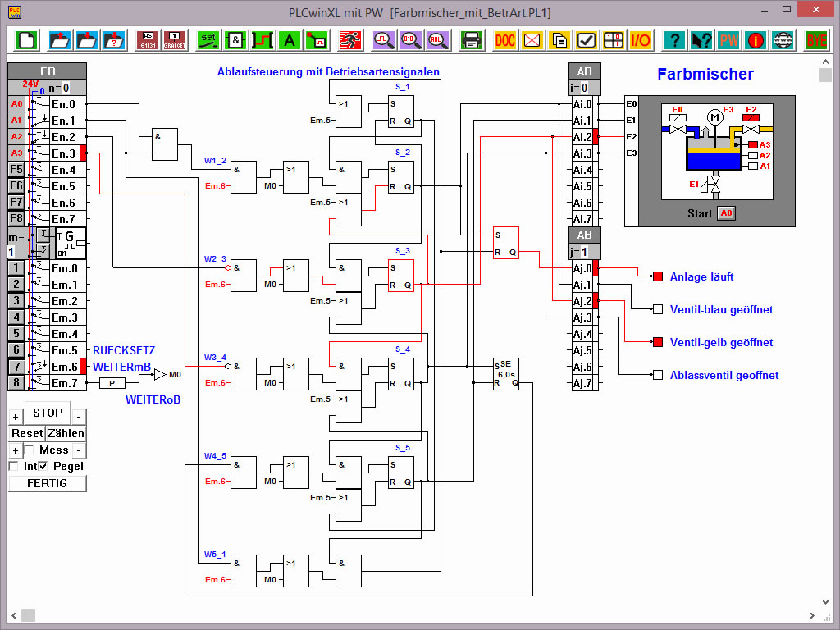Enable the Mess checkbox

coord(29,450)
